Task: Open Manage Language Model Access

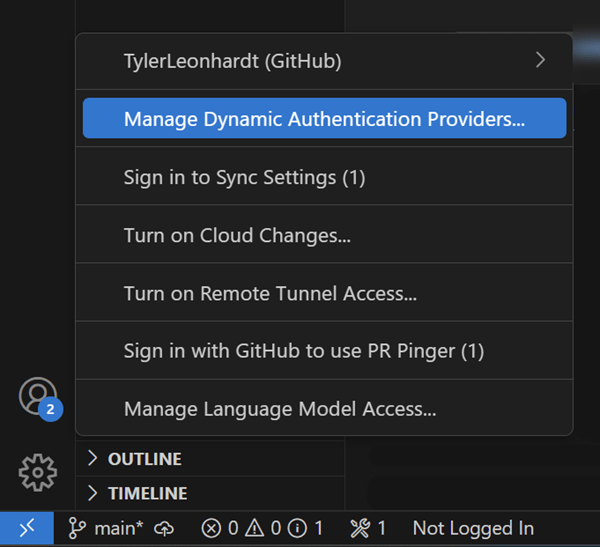Action: (279, 409)
